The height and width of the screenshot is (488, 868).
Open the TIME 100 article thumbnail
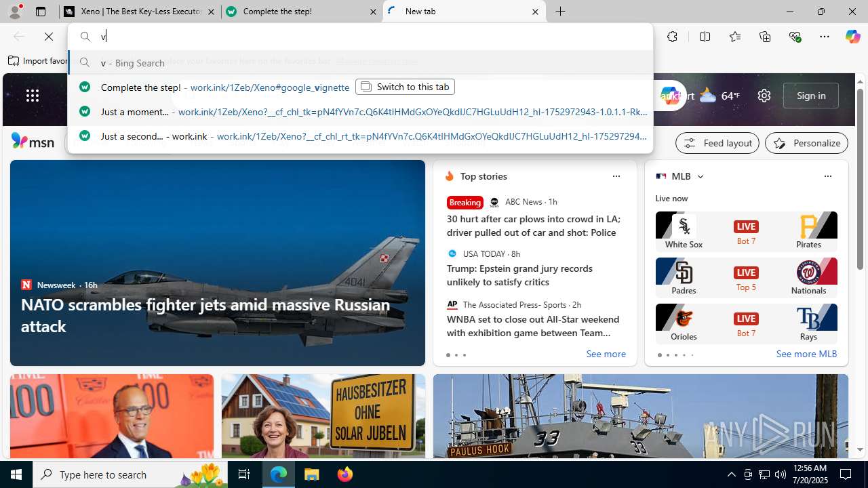(x=111, y=416)
